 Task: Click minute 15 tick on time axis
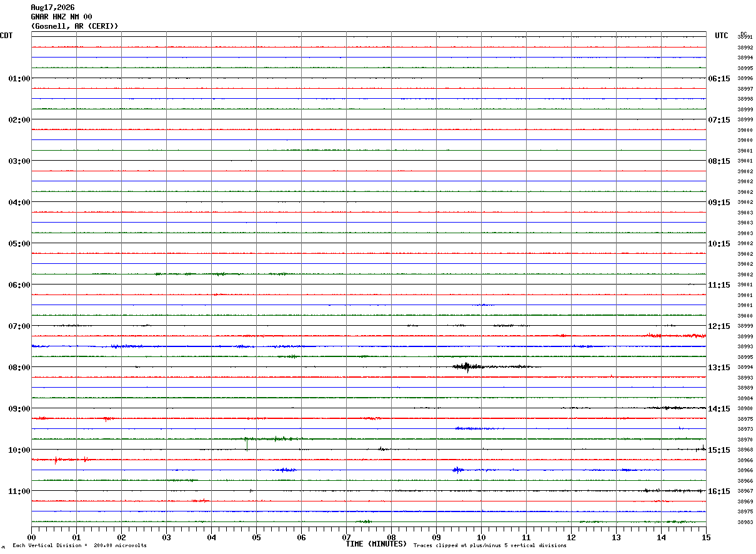[706, 537]
